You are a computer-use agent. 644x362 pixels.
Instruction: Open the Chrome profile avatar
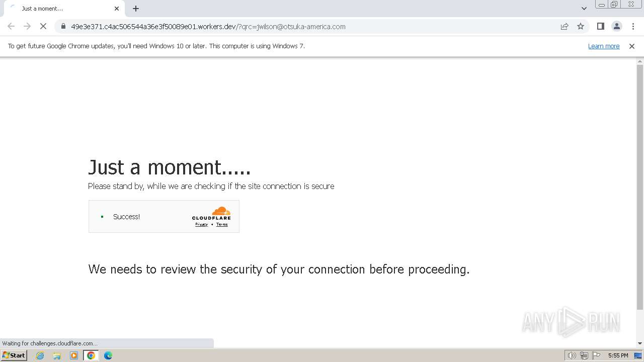616,26
